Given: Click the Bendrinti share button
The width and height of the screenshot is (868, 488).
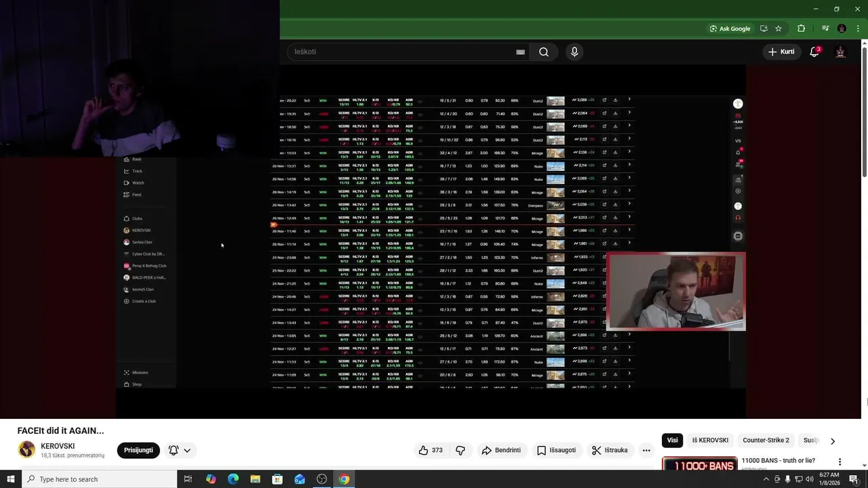Looking at the screenshot, I should tap(501, 450).
